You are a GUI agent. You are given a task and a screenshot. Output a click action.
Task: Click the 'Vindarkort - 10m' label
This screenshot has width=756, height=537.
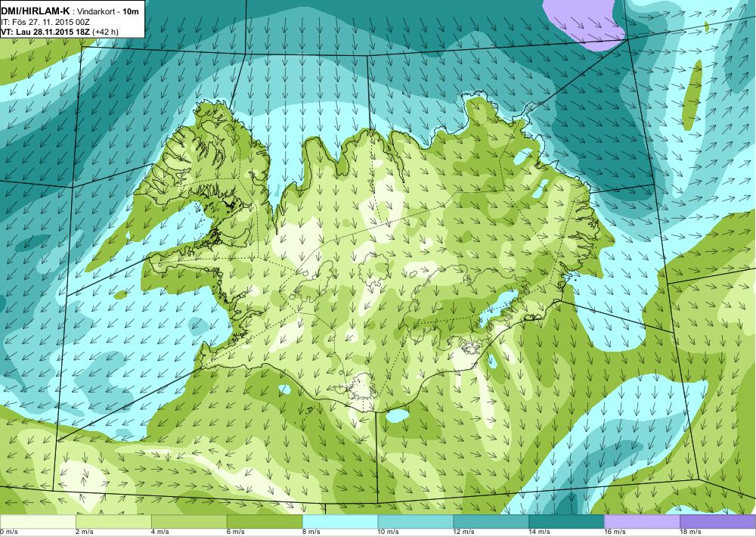pos(106,11)
